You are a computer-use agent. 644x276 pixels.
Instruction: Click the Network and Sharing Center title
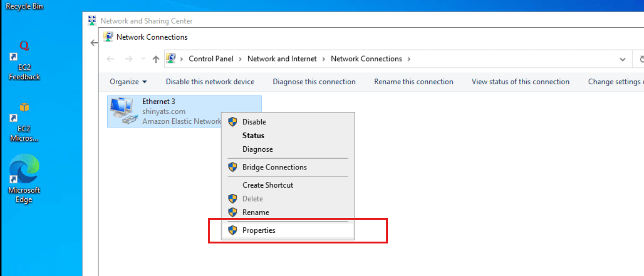click(146, 21)
